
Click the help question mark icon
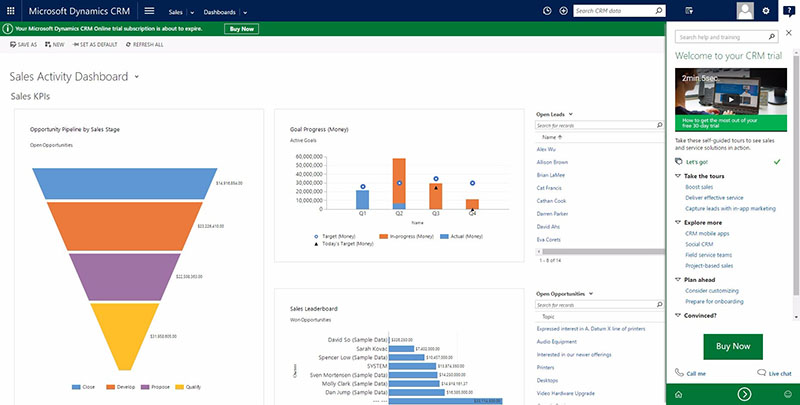tap(789, 12)
